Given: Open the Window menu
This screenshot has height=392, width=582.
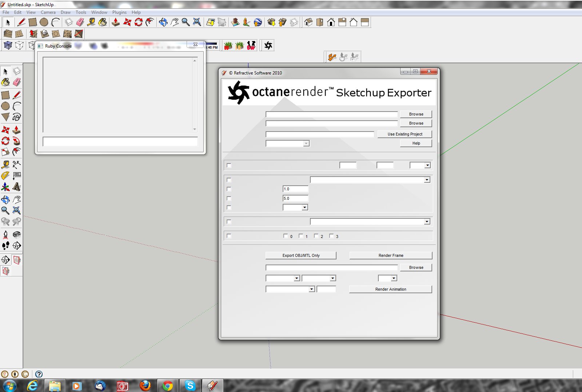Looking at the screenshot, I should pyautogui.click(x=99, y=12).
